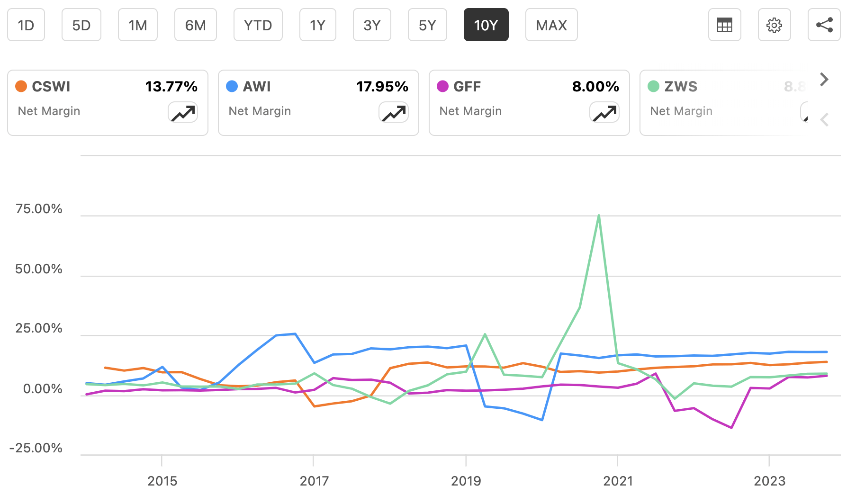This screenshot has height=504, width=865.
Task: Click the left chevron near ZWS card
Action: [x=824, y=120]
